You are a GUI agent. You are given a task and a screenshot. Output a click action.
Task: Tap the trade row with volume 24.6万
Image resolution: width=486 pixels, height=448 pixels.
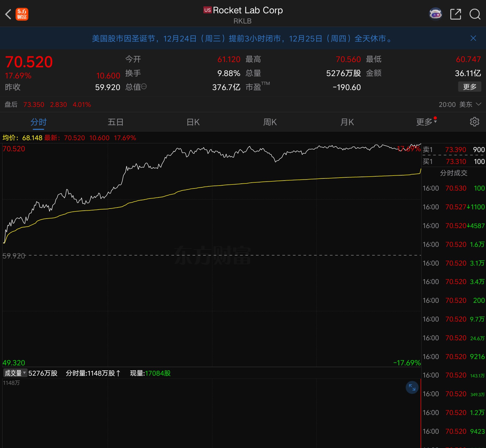click(454, 338)
